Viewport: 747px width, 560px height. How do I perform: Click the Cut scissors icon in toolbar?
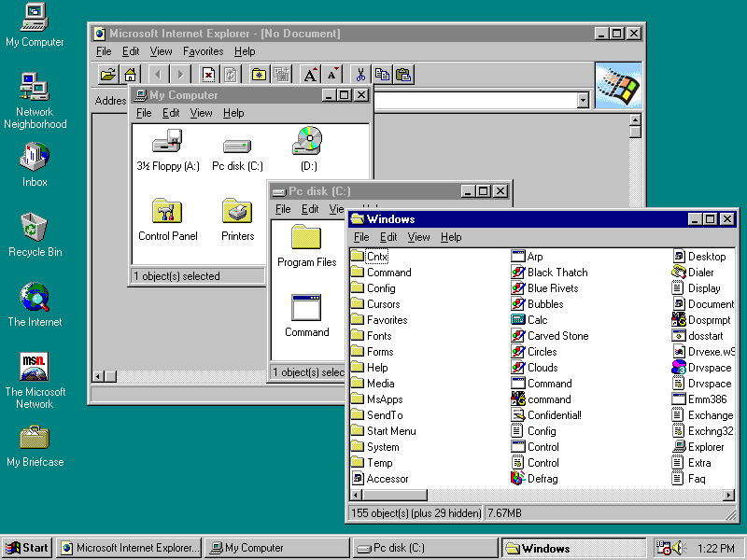(x=360, y=75)
